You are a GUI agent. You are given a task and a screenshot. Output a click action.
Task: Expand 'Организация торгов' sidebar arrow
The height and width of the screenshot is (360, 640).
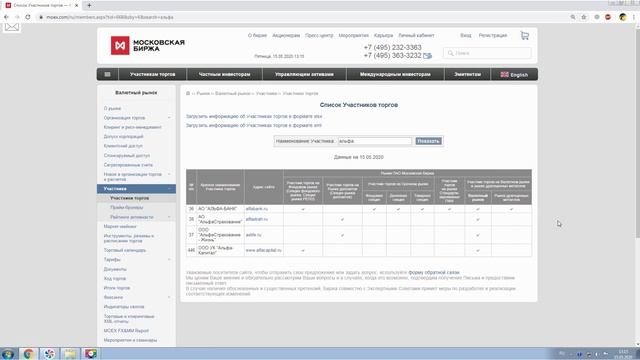pos(169,118)
